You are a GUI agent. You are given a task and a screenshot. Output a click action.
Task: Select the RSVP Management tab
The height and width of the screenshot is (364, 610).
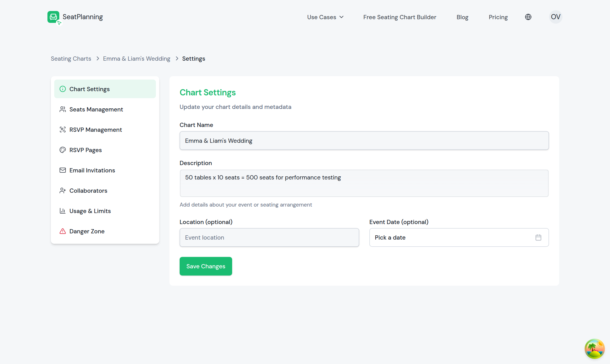[105, 130]
